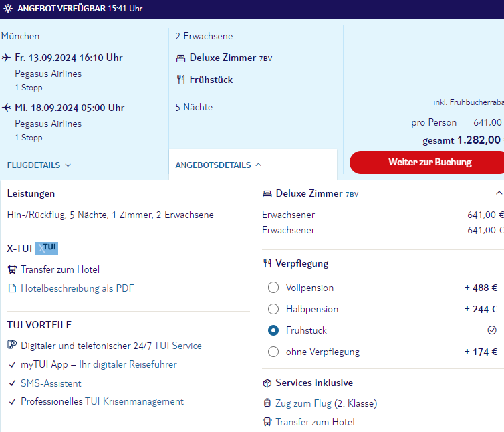Click München departure city text
The height and width of the screenshot is (432, 504).
coord(20,36)
